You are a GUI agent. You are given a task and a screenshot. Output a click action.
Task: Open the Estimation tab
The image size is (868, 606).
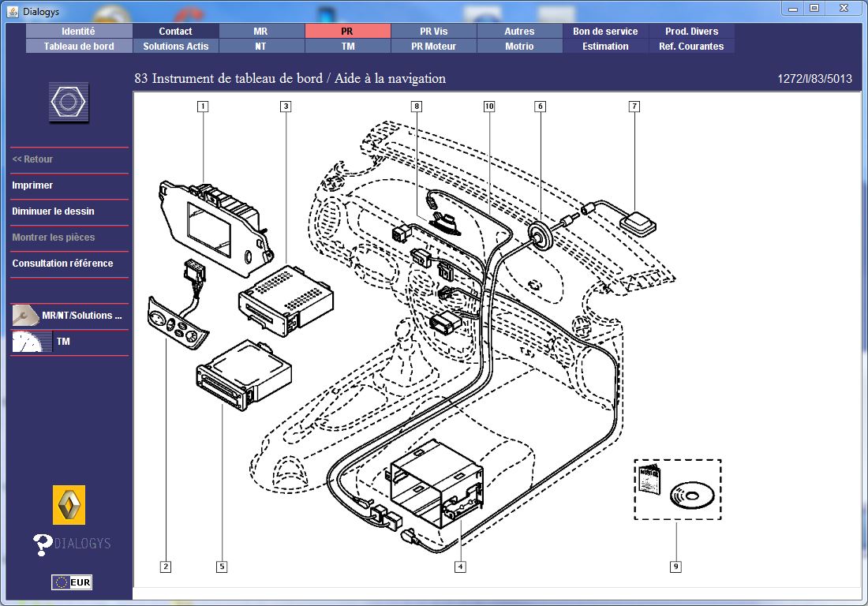tap(605, 47)
